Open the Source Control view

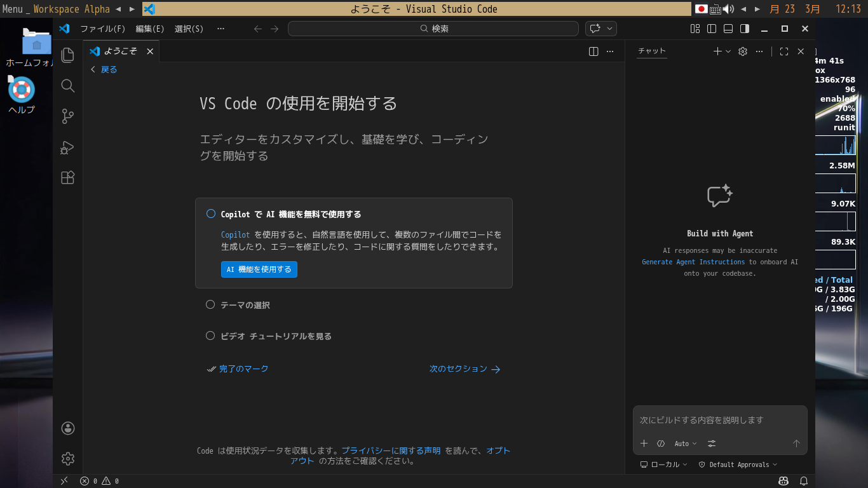coord(68,116)
